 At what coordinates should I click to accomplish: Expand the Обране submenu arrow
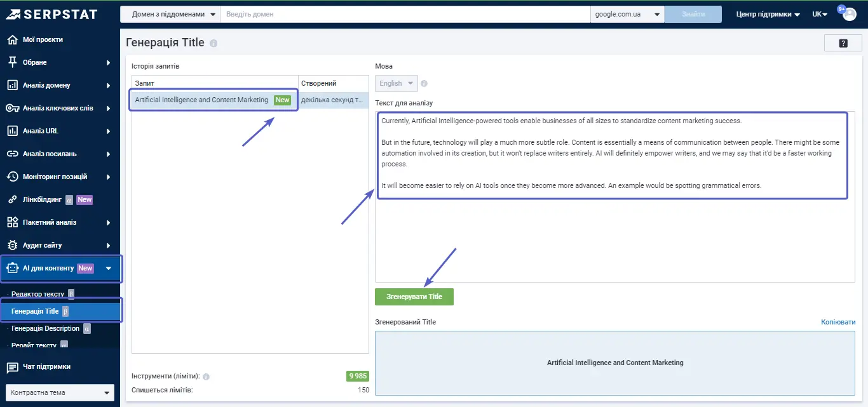(x=109, y=63)
